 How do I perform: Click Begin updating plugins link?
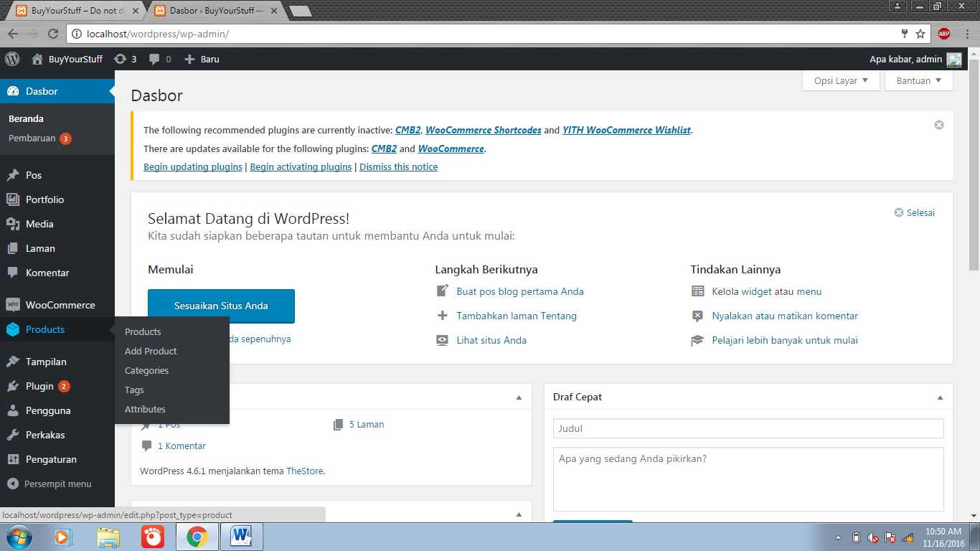[x=193, y=166]
